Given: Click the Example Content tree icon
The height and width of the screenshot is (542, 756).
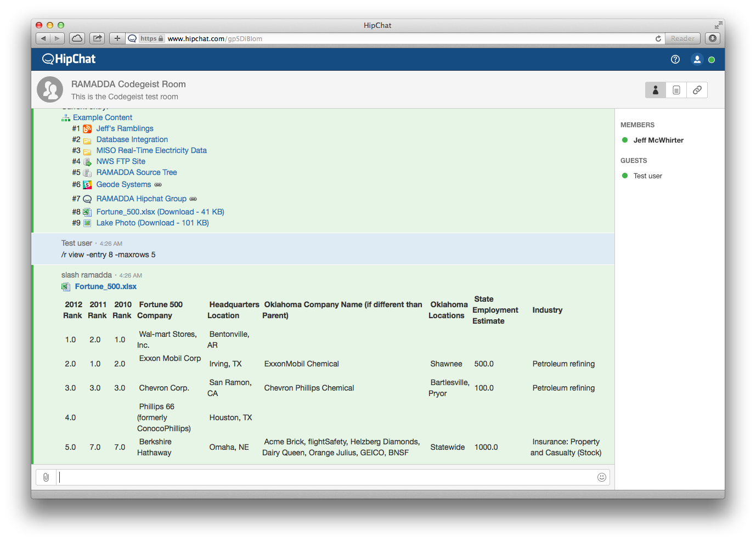Looking at the screenshot, I should point(66,118).
